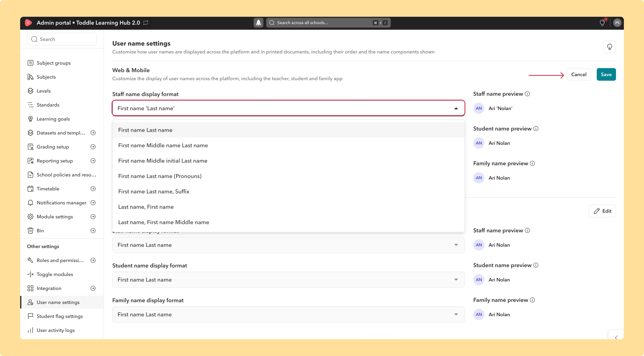Click the Subject groups sidebar icon
644x356 pixels.
[31, 63]
